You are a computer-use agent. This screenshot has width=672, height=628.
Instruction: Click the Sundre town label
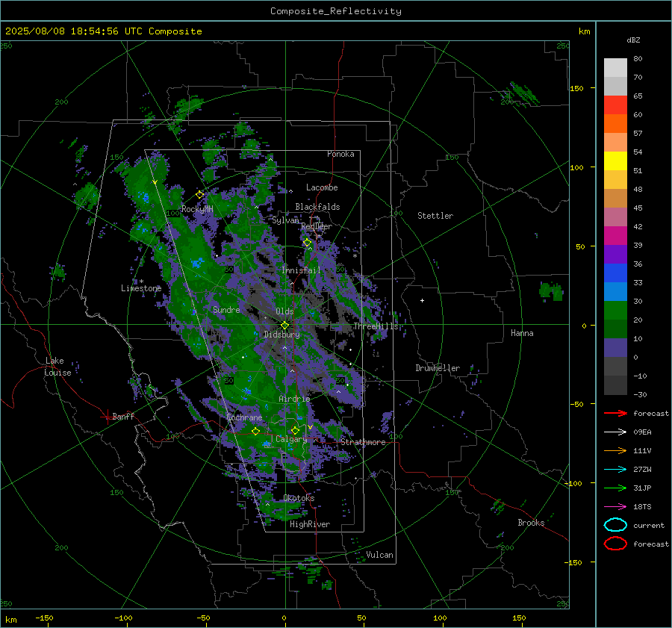point(226,310)
